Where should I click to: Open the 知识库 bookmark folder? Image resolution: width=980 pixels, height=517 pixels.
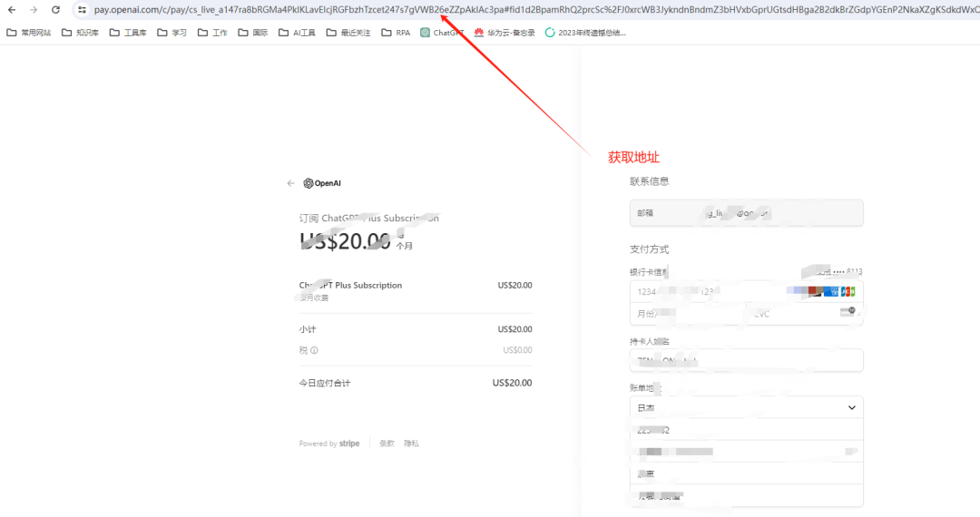pyautogui.click(x=80, y=33)
